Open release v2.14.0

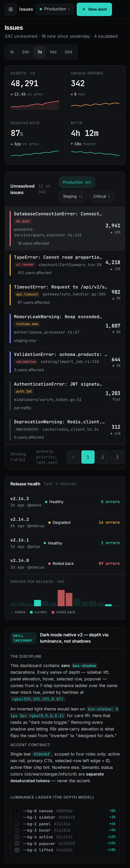65,564
